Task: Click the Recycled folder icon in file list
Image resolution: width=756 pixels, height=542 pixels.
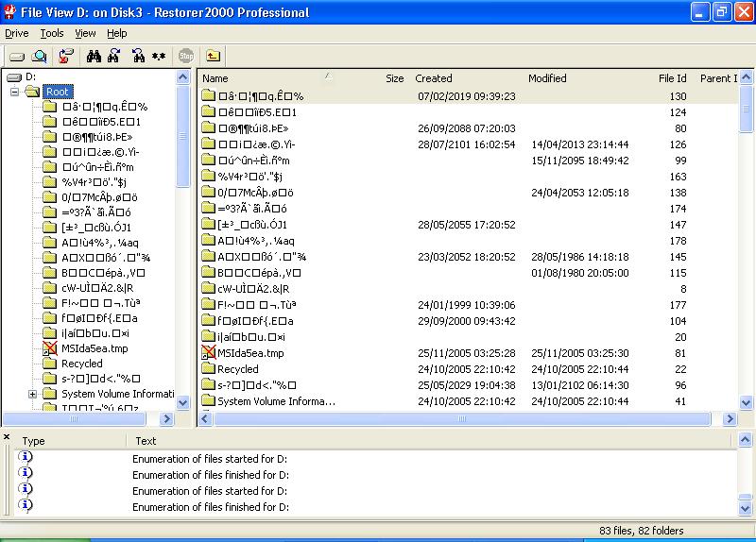Action: point(208,368)
